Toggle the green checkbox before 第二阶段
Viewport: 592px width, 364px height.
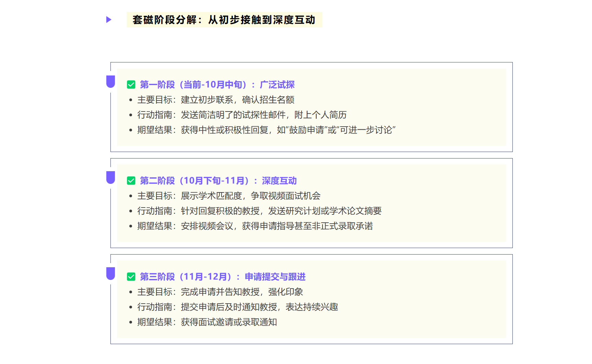coord(131,181)
